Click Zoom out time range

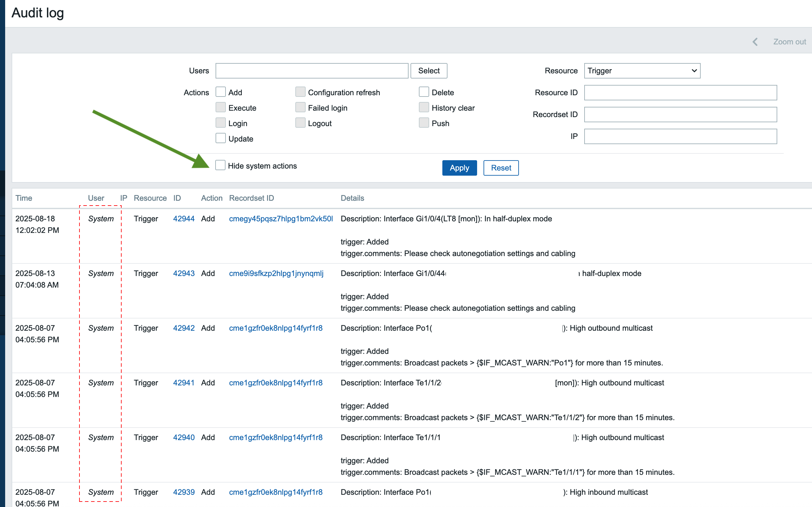click(789, 42)
